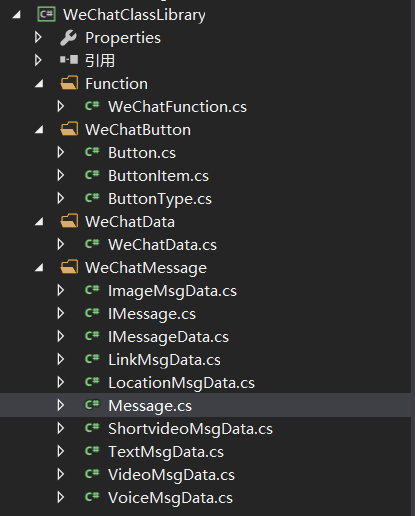415x516 pixels.
Task: Select the VoiceMsgData.cs file name
Action: coord(170,499)
